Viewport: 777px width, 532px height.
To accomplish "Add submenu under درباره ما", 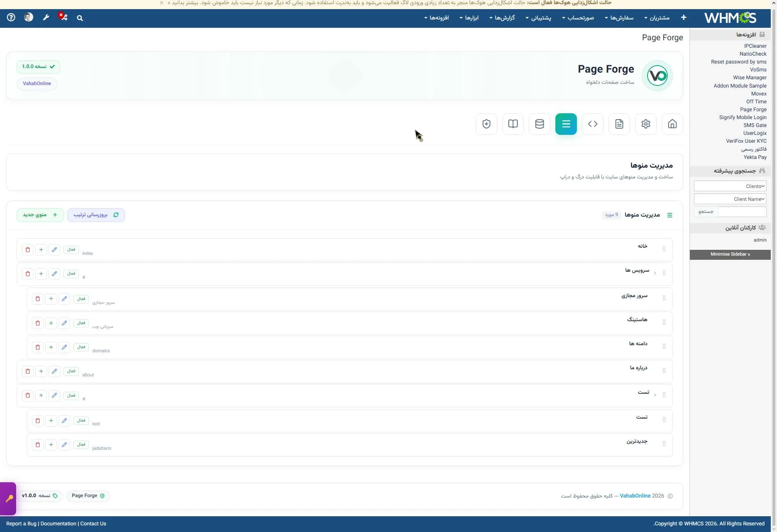I will tap(41, 371).
